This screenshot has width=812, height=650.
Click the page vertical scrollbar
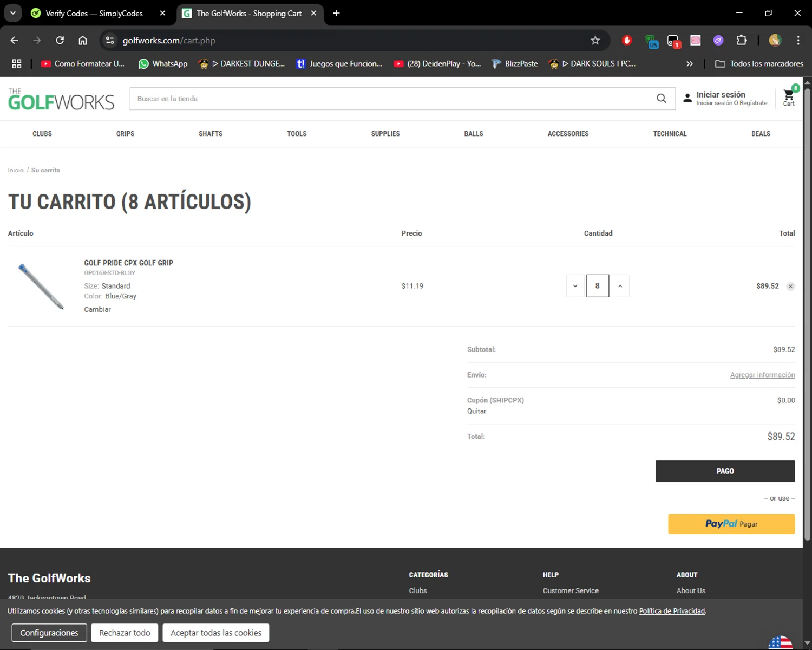pos(807,314)
